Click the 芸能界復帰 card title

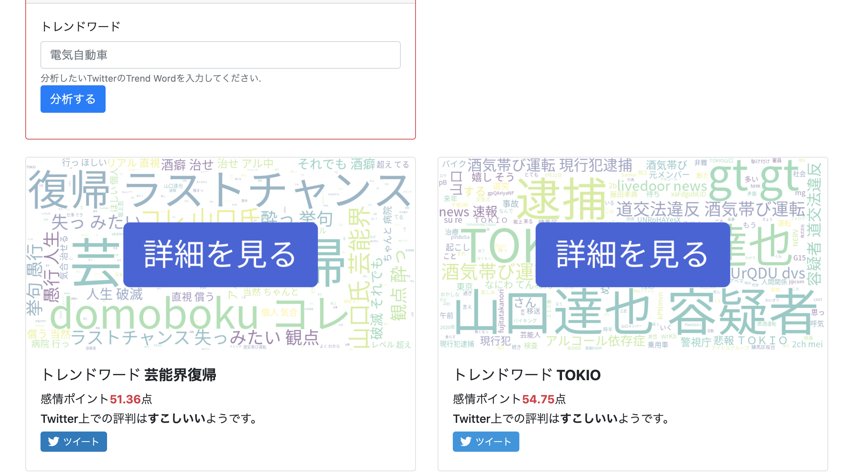pos(129,375)
